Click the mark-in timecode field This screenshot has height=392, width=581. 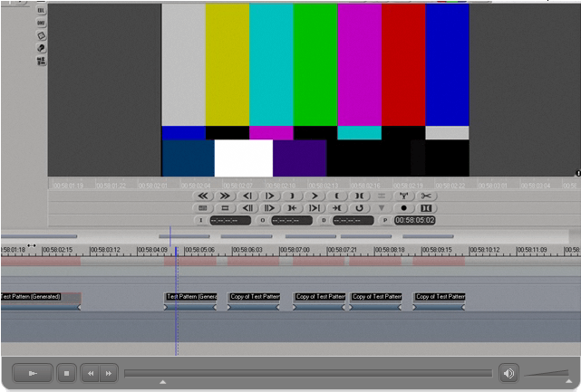pyautogui.click(x=230, y=220)
